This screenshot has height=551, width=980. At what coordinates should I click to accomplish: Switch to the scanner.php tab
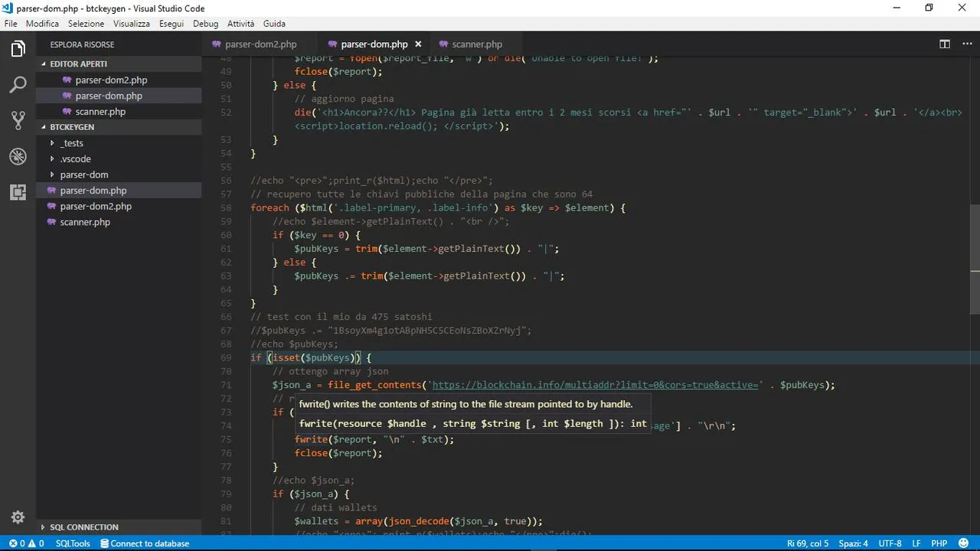coord(477,44)
